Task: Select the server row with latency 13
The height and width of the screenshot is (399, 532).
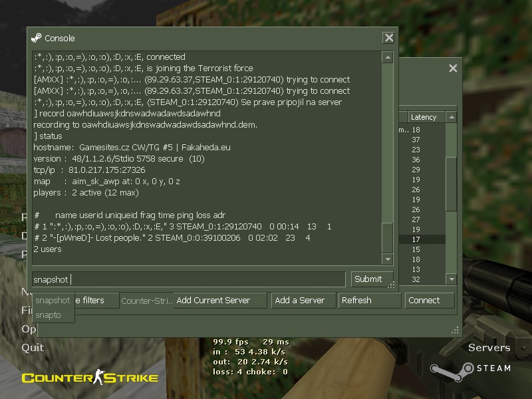Action: 422,269
